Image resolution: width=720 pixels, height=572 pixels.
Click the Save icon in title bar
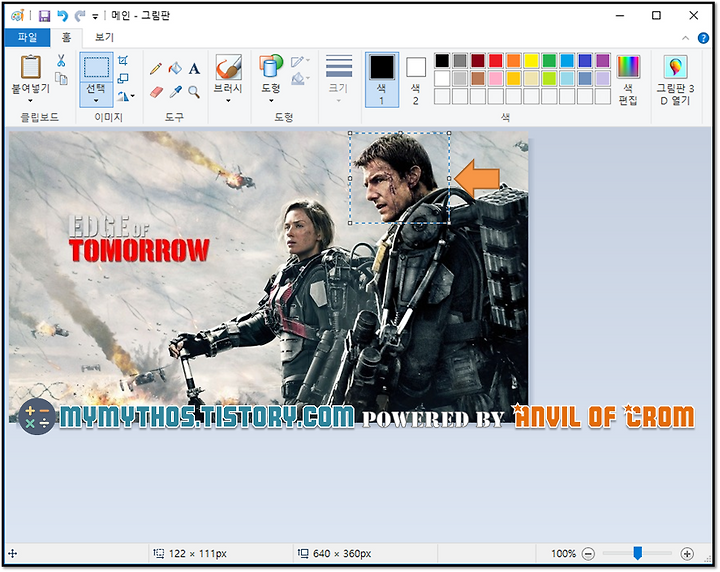[x=44, y=16]
